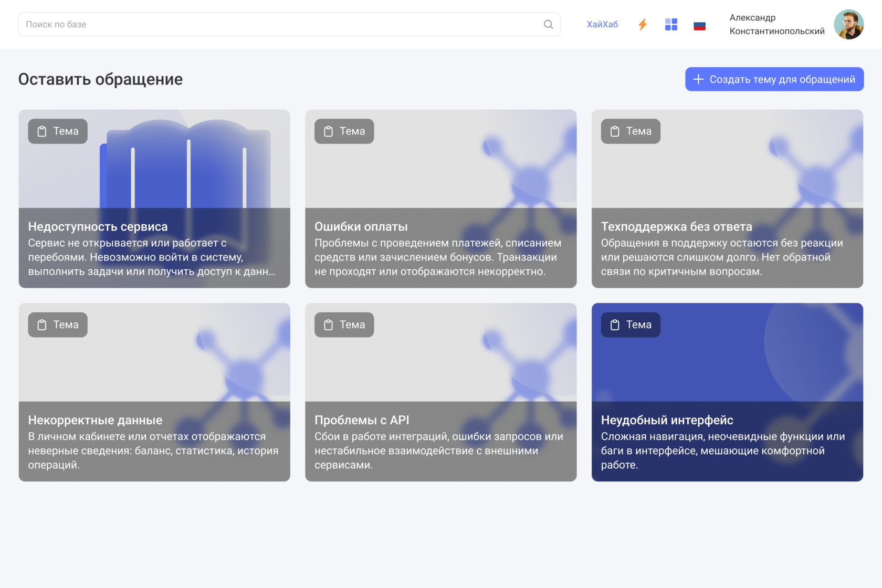
Task: Click the plus icon on create button
Action: coord(698,79)
